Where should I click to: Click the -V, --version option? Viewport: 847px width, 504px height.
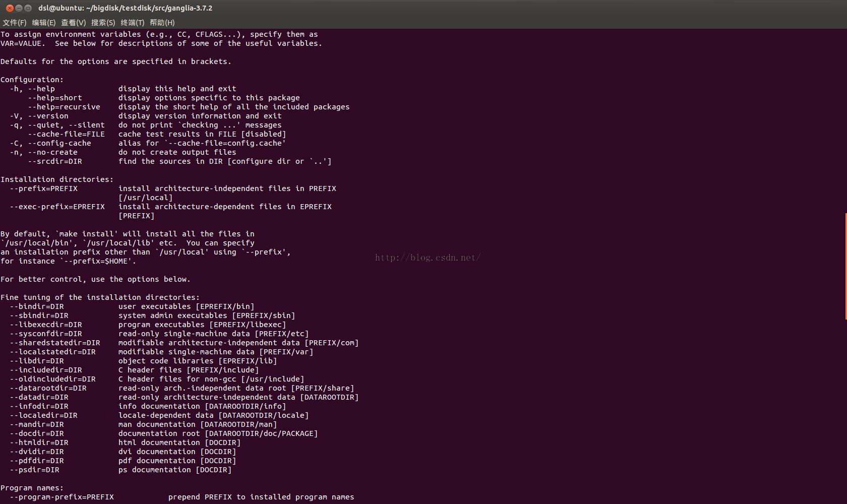pyautogui.click(x=39, y=116)
